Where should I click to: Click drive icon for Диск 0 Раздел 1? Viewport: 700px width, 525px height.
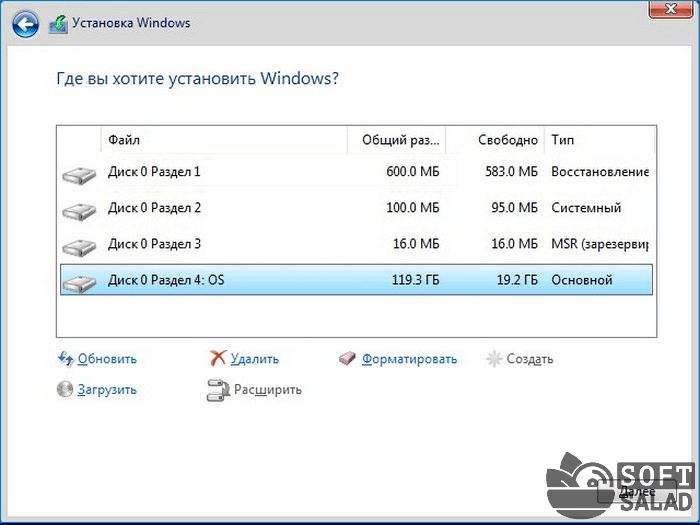[79, 175]
